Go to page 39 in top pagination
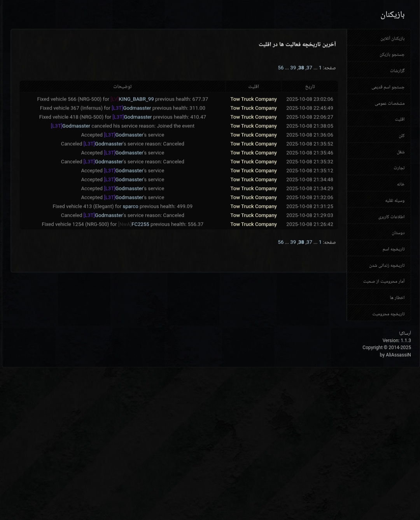Screen dimensions: 420x520 point(293,68)
